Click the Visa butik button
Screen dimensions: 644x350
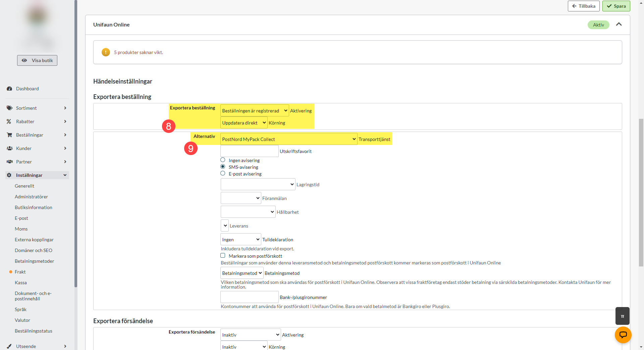[37, 60]
